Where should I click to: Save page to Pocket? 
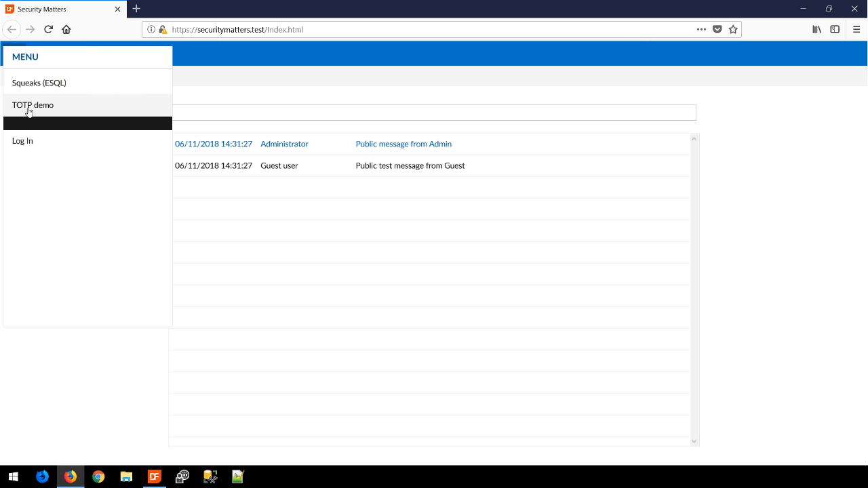[717, 29]
